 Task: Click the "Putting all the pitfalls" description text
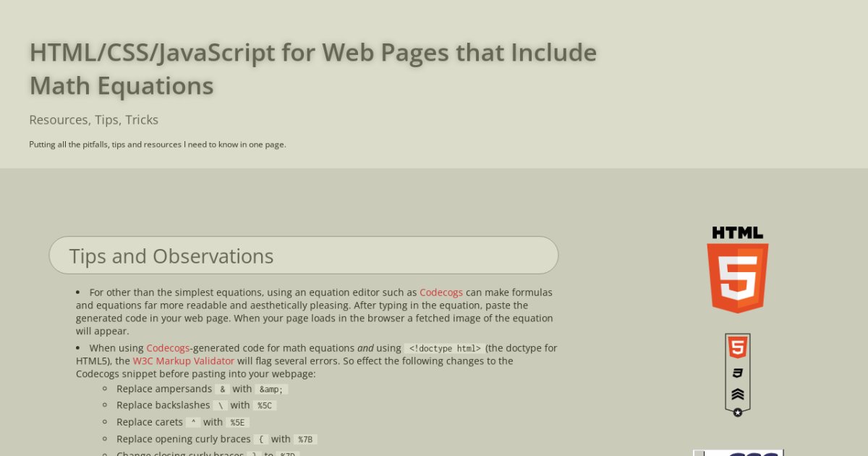(157, 145)
